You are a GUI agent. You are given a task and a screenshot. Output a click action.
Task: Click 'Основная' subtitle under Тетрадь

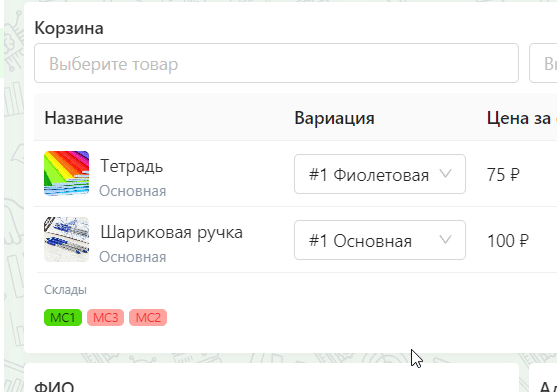133,191
